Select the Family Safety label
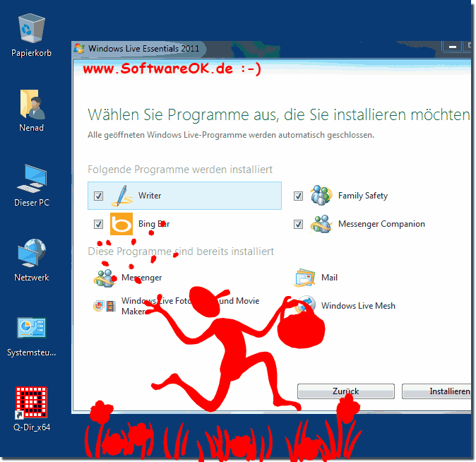This screenshot has height=462, width=476. 363,196
